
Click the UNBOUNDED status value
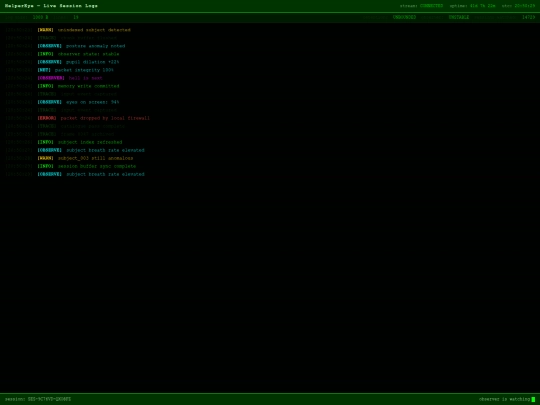tap(404, 17)
